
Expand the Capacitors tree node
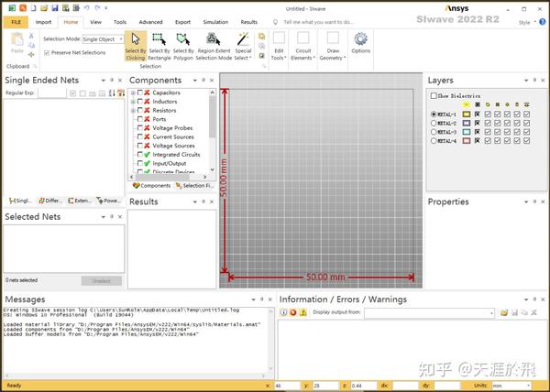[x=133, y=93]
